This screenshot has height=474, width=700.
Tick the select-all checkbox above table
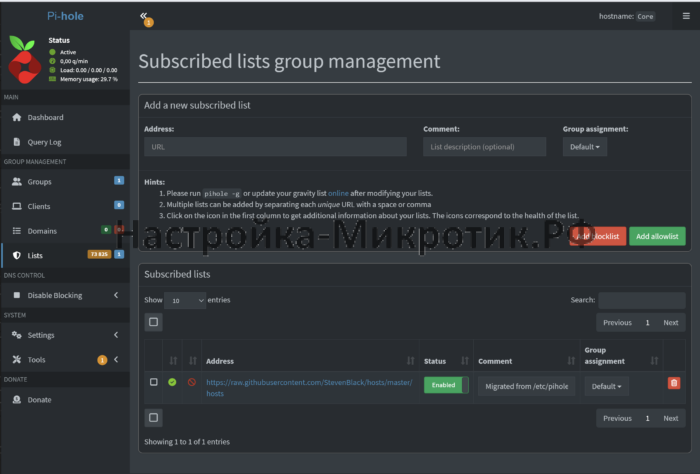[x=153, y=322]
